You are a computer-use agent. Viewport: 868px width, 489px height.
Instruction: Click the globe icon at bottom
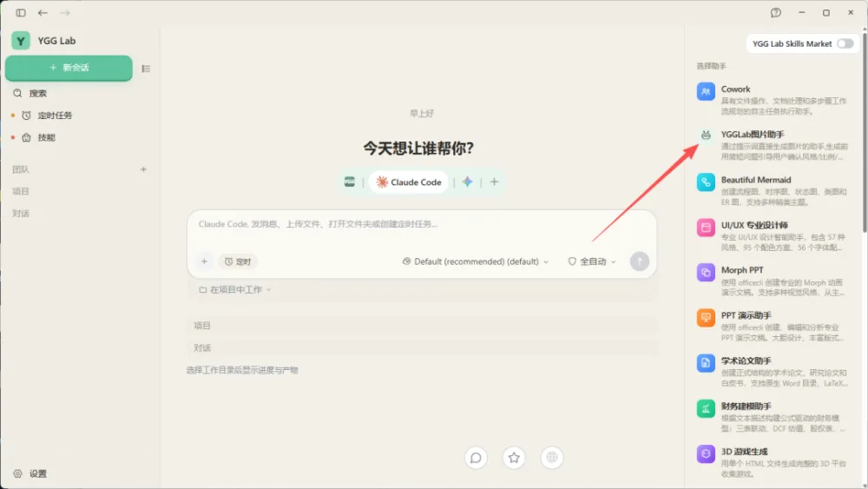pos(552,458)
